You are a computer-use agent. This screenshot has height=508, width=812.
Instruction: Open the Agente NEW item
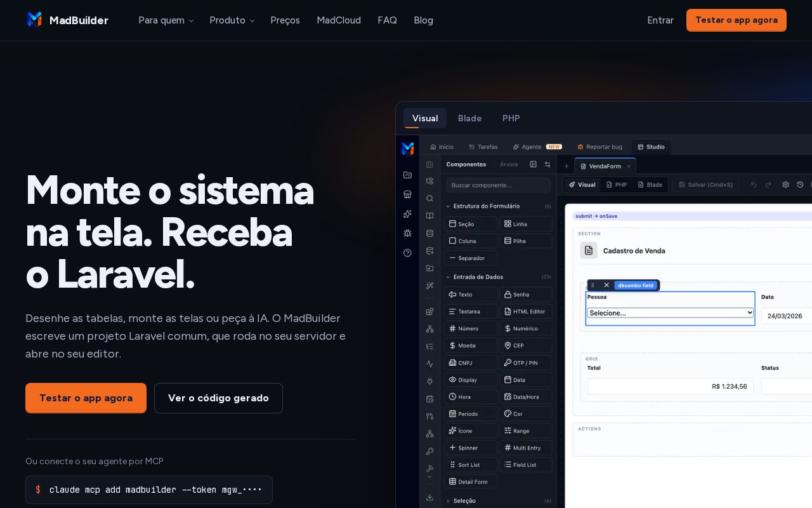click(537, 147)
